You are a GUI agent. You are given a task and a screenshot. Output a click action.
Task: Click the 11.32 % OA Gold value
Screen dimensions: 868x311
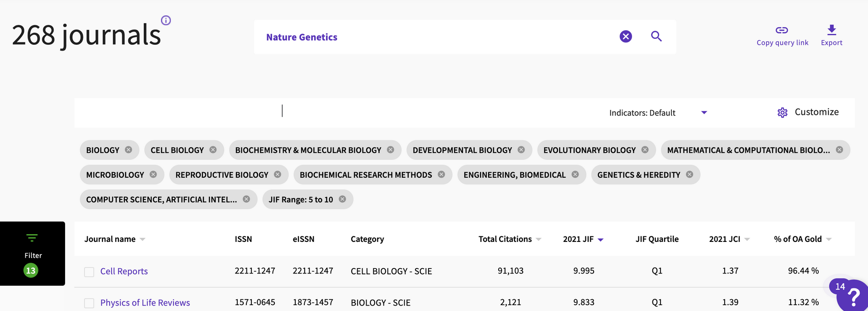[803, 302]
